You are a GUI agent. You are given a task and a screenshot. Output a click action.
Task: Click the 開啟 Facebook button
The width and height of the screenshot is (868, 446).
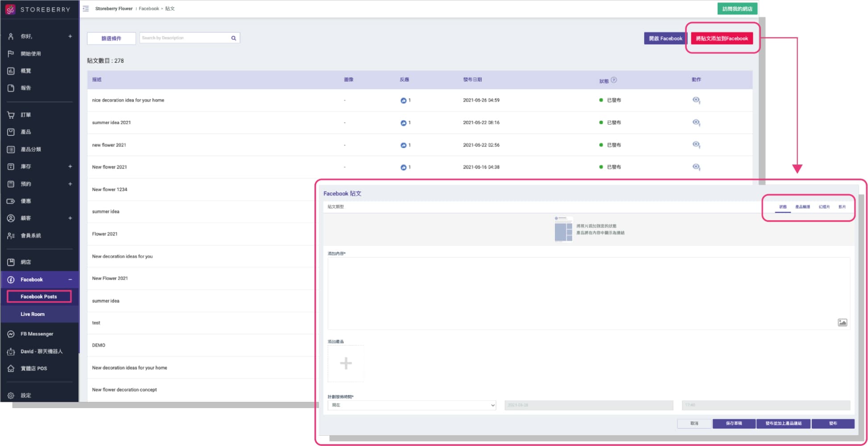click(665, 38)
